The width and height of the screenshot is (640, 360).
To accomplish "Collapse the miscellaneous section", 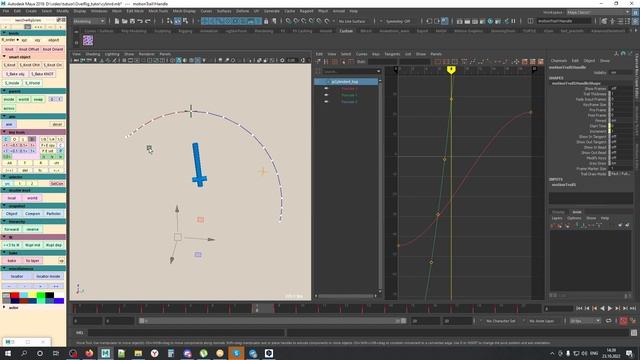I will (x=4, y=269).
